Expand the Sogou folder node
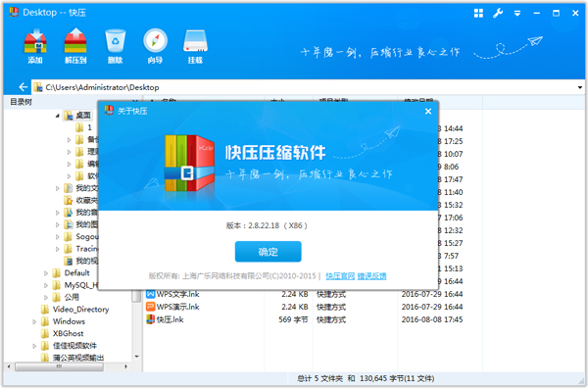The image size is (588, 388). click(x=58, y=237)
